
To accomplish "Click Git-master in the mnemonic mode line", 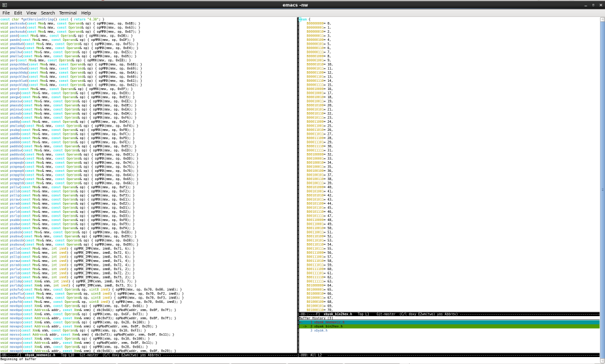I will (89, 355).
